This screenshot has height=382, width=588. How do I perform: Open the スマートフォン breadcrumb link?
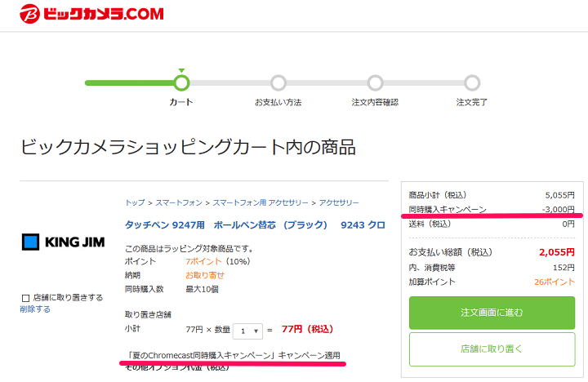point(179,202)
